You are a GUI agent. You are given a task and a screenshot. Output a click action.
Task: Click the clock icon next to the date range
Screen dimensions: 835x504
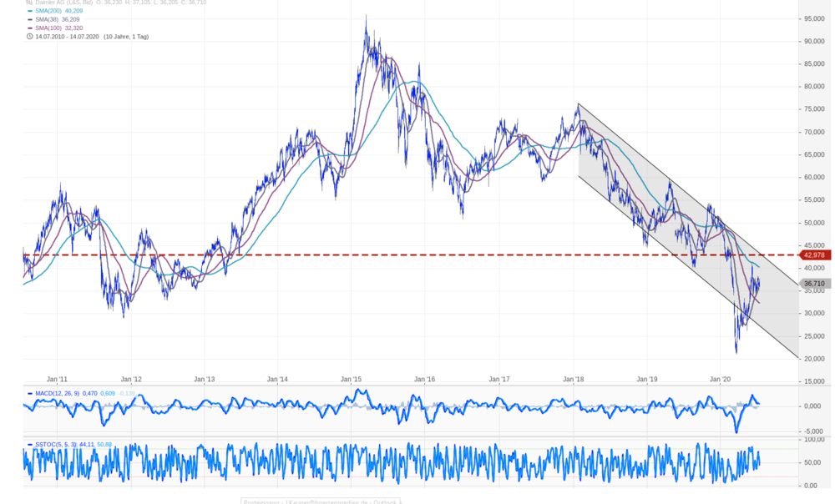(29, 37)
